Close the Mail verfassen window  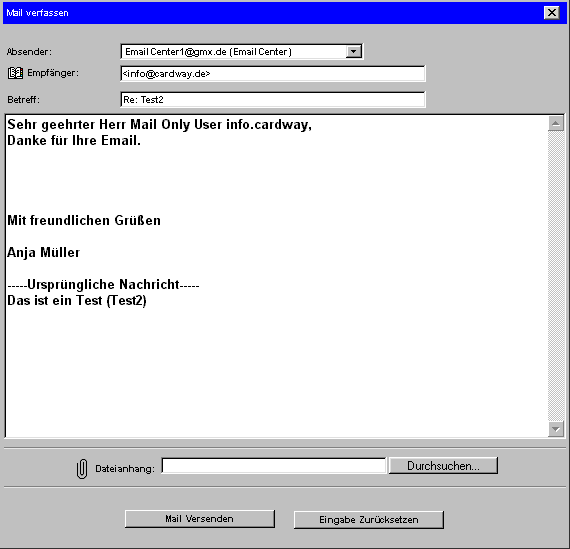pyautogui.click(x=551, y=13)
